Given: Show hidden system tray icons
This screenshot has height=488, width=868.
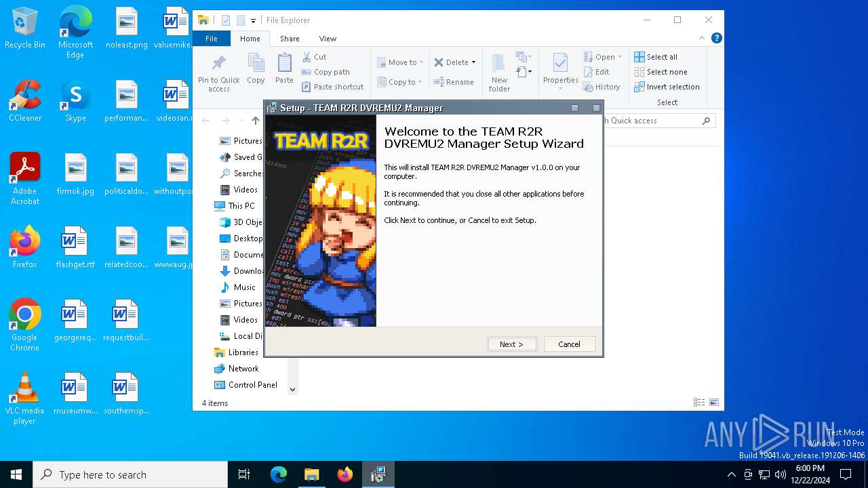Looking at the screenshot, I should tap(731, 474).
